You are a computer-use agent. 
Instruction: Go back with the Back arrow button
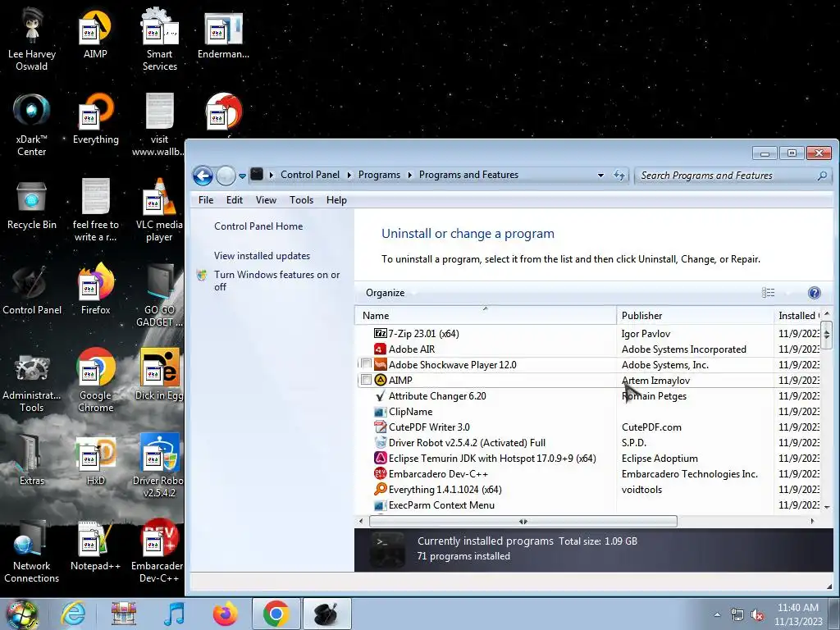point(203,176)
